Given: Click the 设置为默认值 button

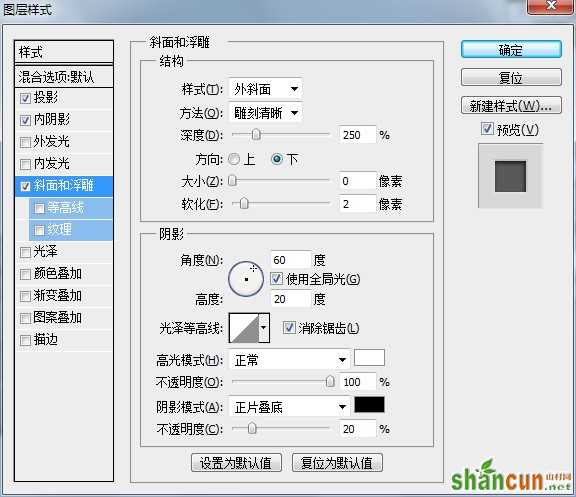Looking at the screenshot, I should pyautogui.click(x=236, y=463).
